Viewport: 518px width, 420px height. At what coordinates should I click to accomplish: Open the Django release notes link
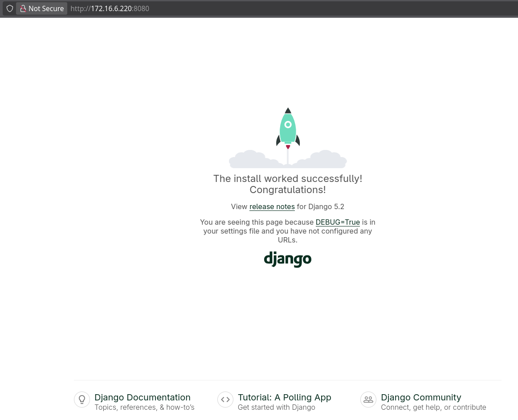(x=272, y=206)
